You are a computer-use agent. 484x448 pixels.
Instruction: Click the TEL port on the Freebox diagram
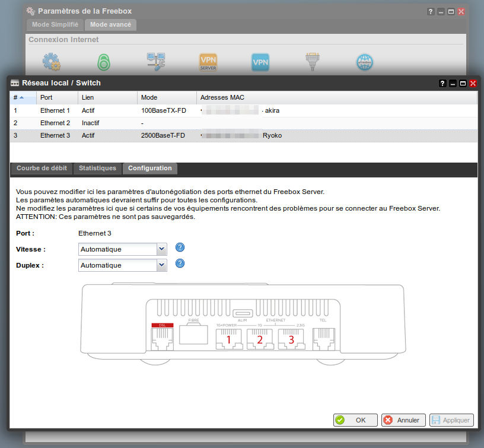coord(323,339)
